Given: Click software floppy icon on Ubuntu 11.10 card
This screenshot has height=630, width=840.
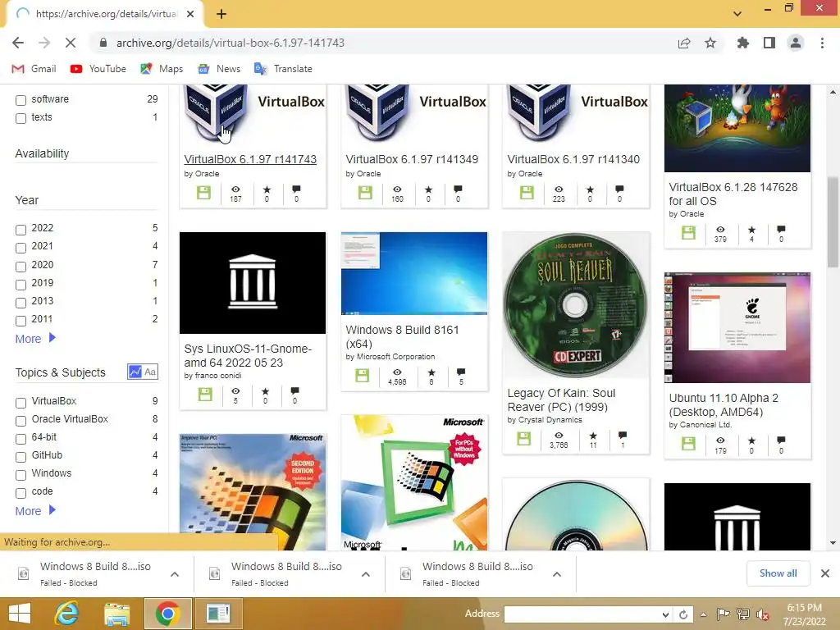Looking at the screenshot, I should (x=688, y=444).
